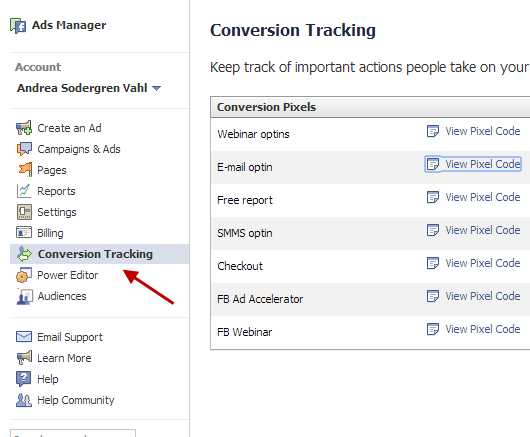Expand the Andrea Sodergren Vahl account dropdown
The height and width of the screenshot is (437, 530).
click(x=156, y=88)
